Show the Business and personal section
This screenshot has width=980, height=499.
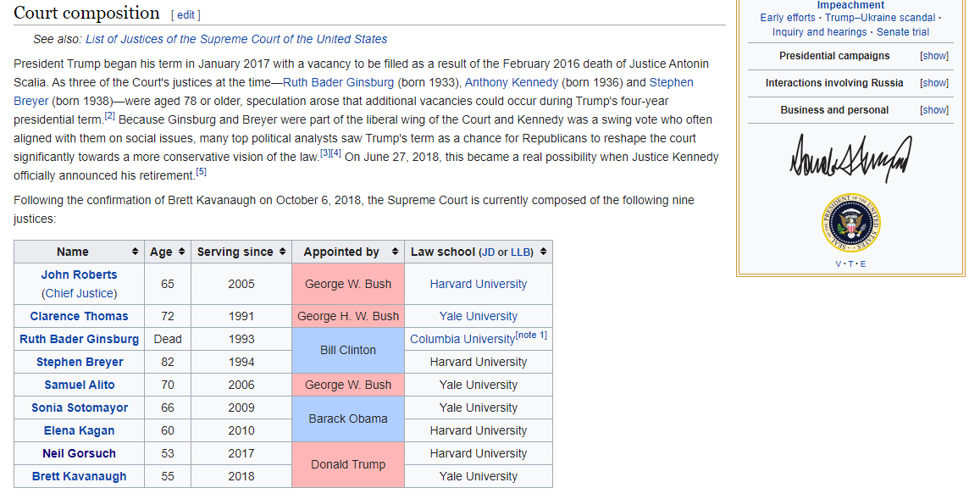click(933, 109)
